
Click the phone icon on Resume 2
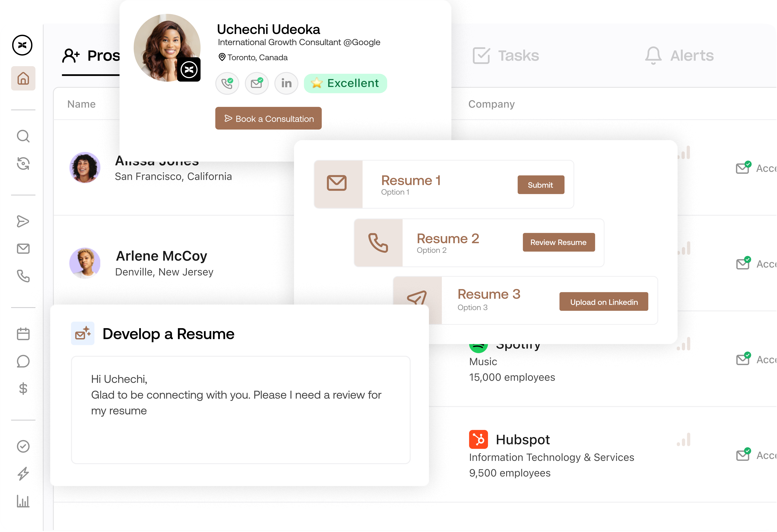378,243
